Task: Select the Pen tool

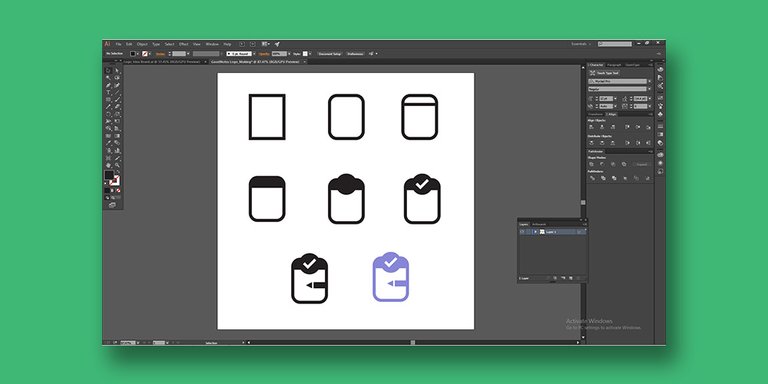Action: coord(108,85)
